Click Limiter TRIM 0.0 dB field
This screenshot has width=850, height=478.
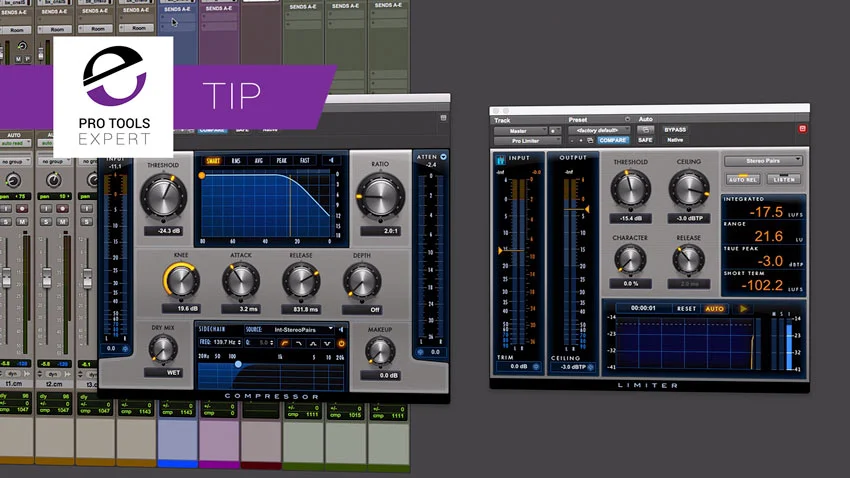click(519, 366)
